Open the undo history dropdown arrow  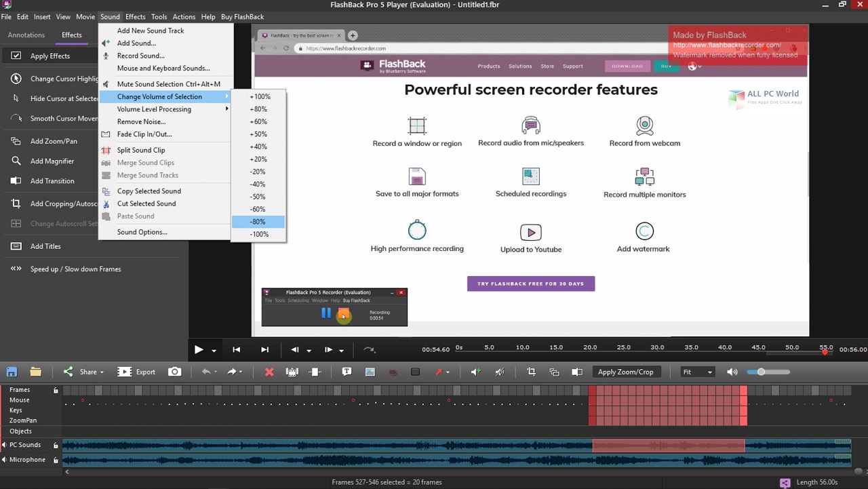coord(216,372)
